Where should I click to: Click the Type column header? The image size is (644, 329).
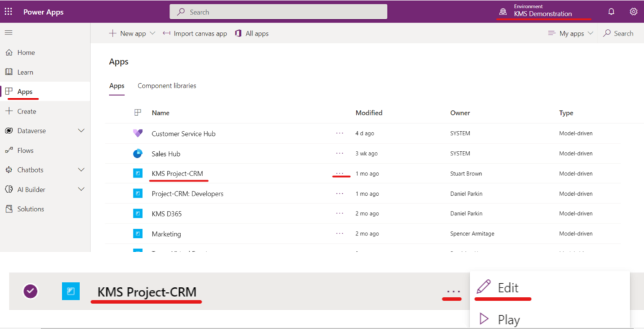coord(566,113)
